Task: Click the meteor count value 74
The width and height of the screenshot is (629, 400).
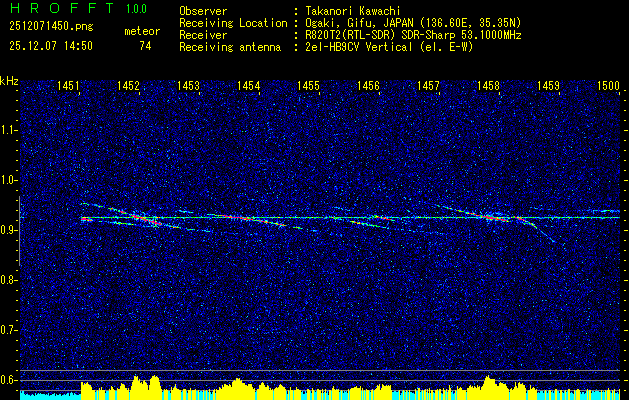Action: click(x=145, y=46)
